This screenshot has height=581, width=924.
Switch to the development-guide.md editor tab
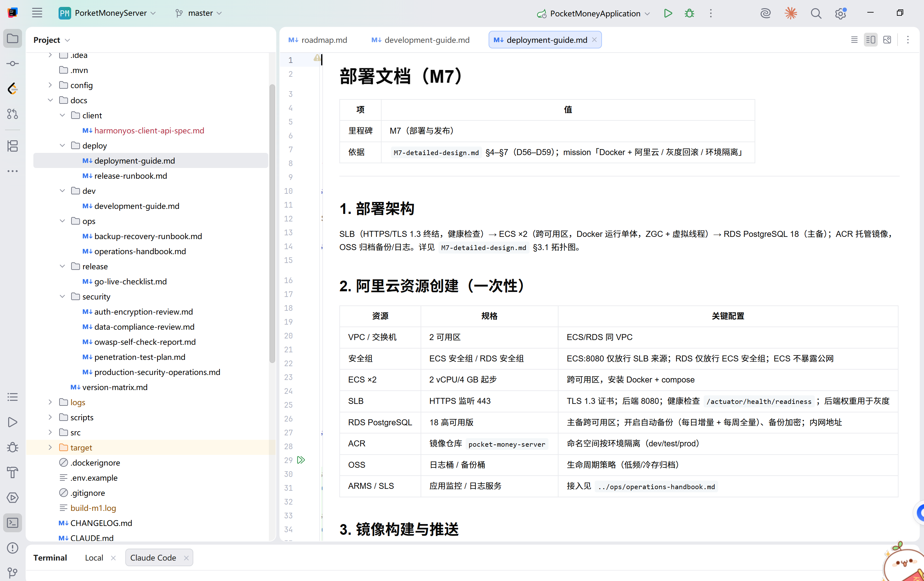pos(421,40)
